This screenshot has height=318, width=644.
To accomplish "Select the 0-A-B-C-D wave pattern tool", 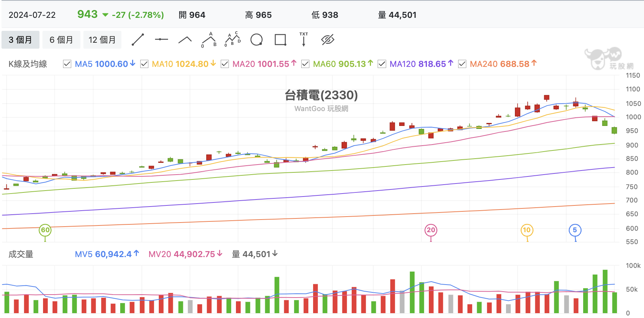I will [233, 39].
